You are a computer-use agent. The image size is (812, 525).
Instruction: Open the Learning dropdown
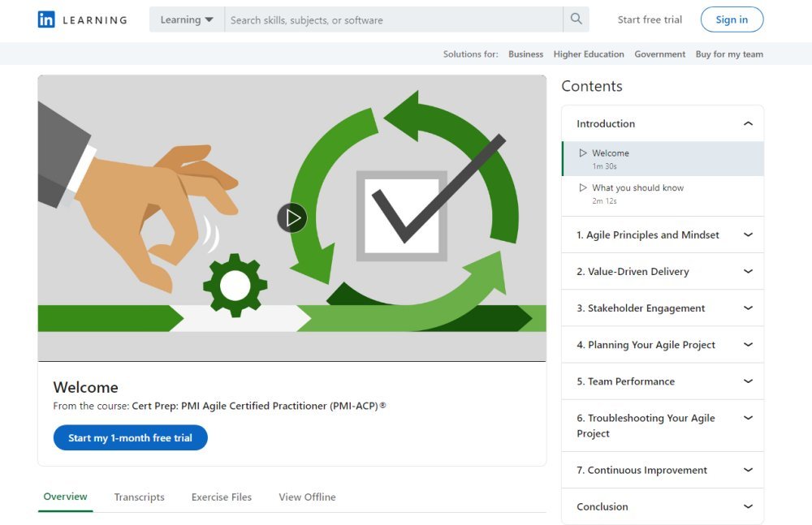click(x=187, y=19)
